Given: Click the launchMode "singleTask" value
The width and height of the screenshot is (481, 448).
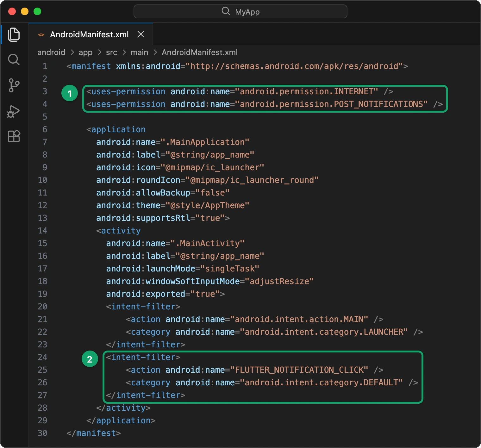Looking at the screenshot, I should click(230, 269).
